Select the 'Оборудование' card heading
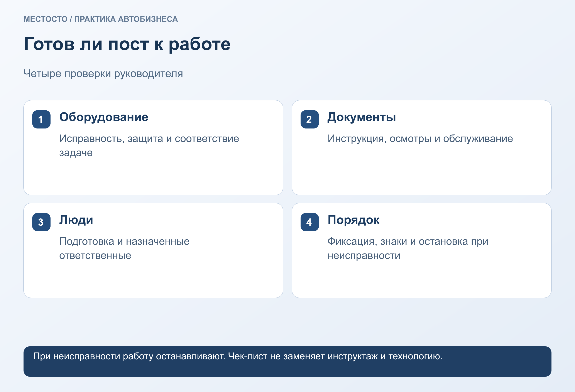 coord(104,117)
